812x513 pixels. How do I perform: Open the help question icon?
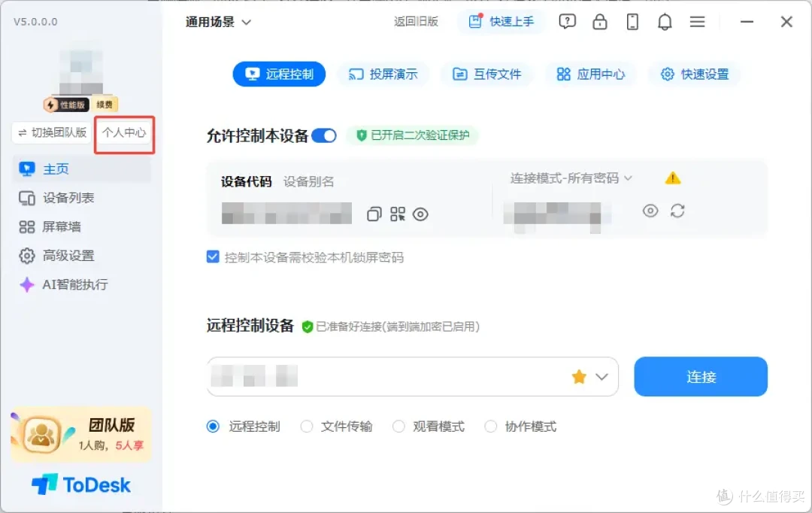[567, 22]
